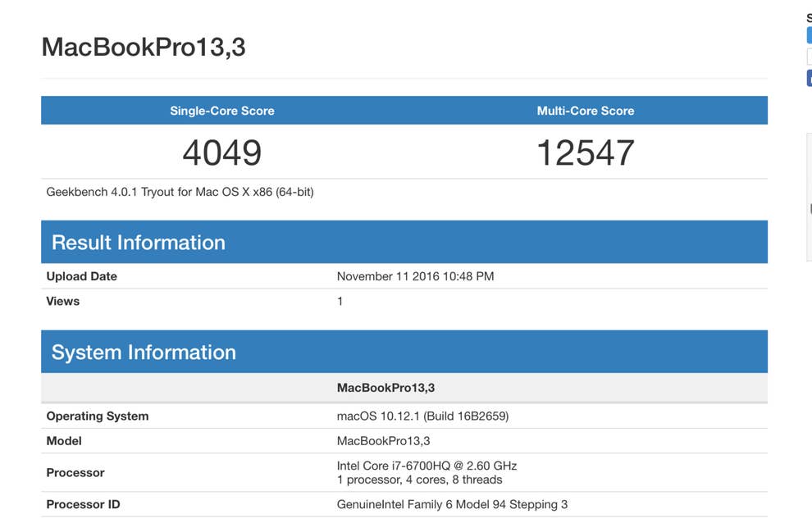Click the Single-Core Score header
The width and height of the screenshot is (812, 523).
pos(222,111)
